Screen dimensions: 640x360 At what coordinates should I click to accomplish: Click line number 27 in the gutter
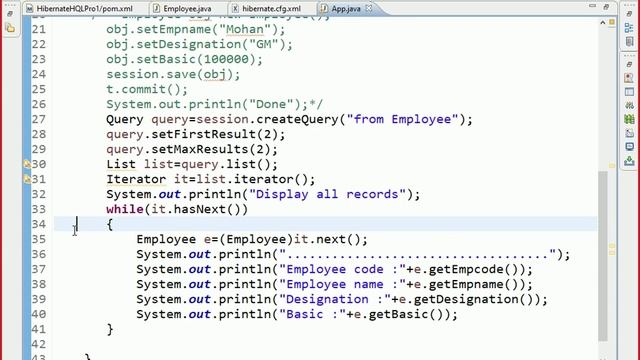(39, 119)
